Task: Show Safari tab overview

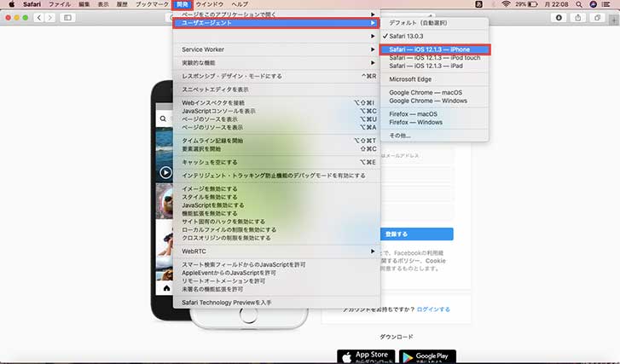Action: (x=598, y=17)
